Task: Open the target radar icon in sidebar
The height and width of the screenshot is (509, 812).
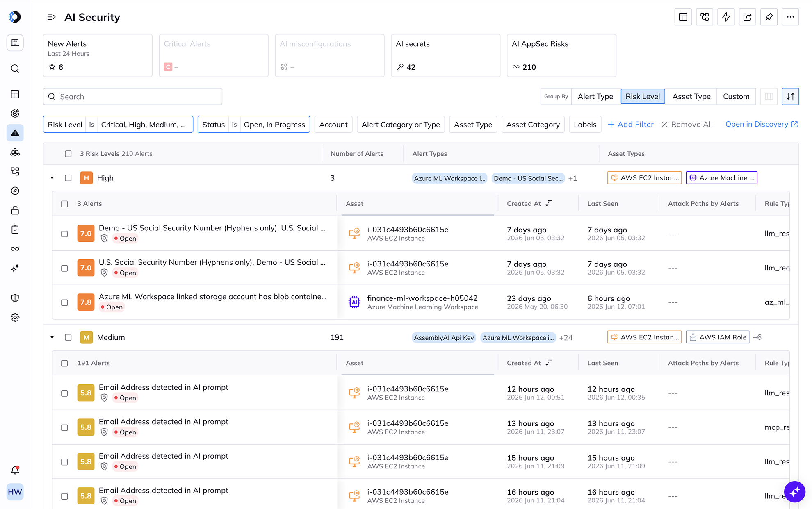Action: coord(15,114)
